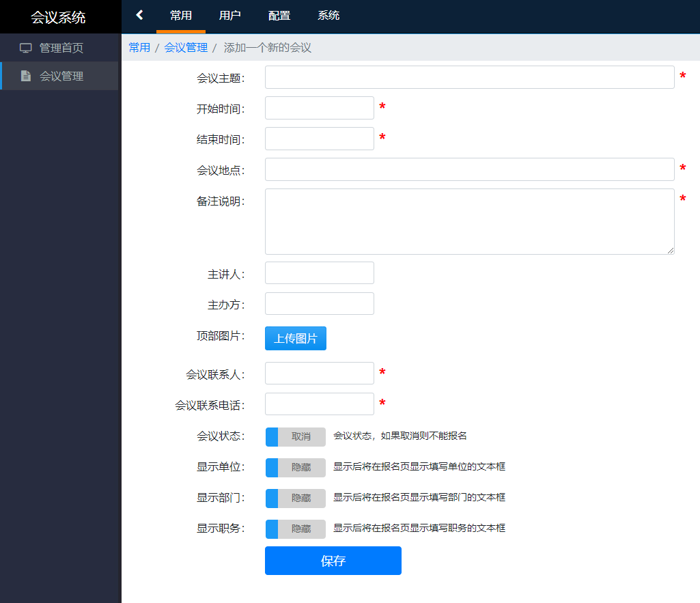Collapse sidebar with the left chevron icon
The width and height of the screenshot is (700, 603).
click(x=139, y=15)
